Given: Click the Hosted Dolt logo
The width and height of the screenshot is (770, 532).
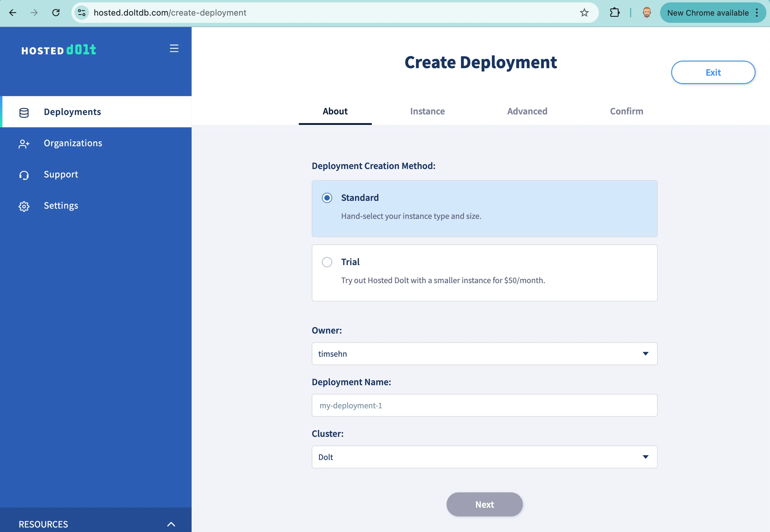Looking at the screenshot, I should [x=59, y=50].
